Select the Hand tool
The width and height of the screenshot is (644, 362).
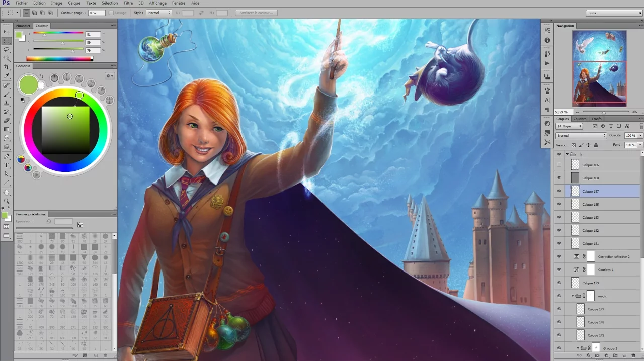7,192
